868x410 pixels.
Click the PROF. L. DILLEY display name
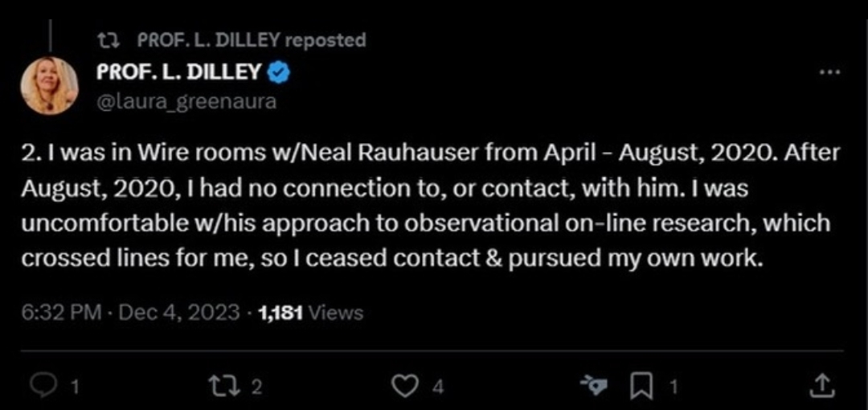178,72
